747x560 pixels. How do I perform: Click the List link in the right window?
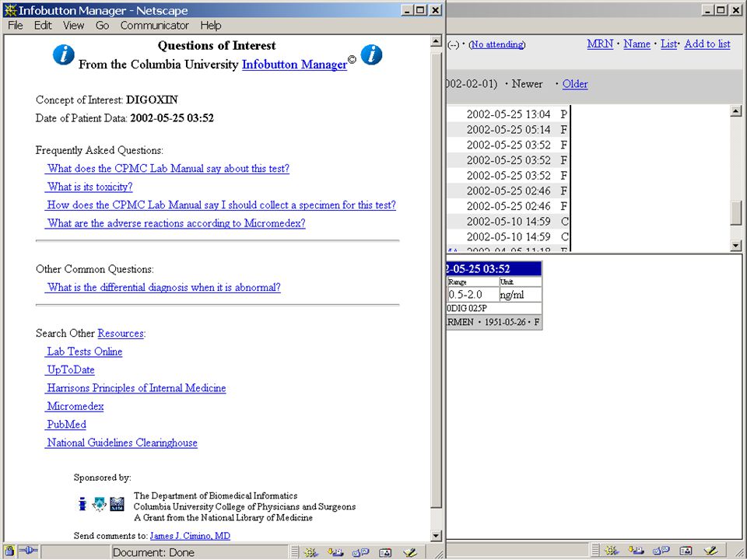tap(668, 44)
